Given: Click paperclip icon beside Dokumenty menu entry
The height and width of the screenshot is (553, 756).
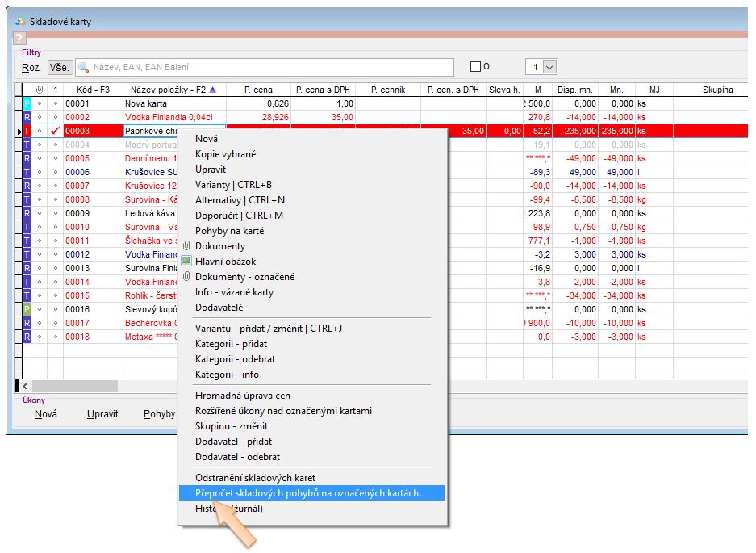Looking at the screenshot, I should pos(186,246).
